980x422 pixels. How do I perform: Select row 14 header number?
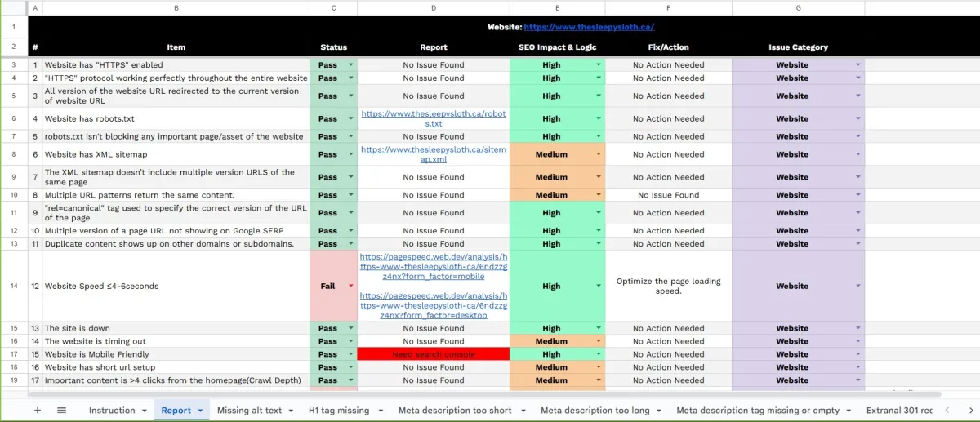click(14, 287)
